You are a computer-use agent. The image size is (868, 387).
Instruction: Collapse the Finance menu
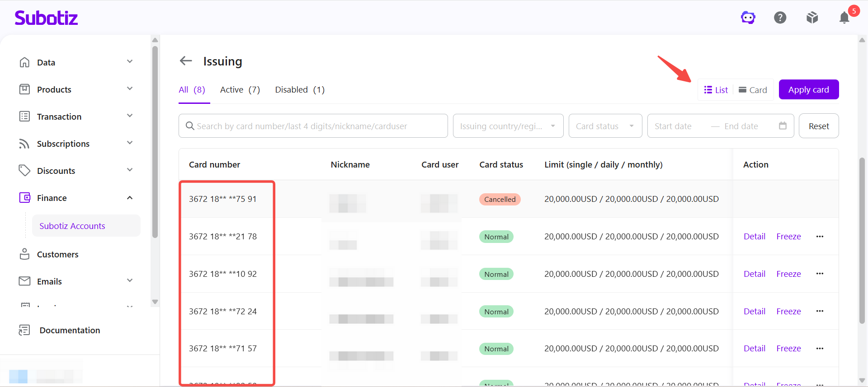point(130,197)
